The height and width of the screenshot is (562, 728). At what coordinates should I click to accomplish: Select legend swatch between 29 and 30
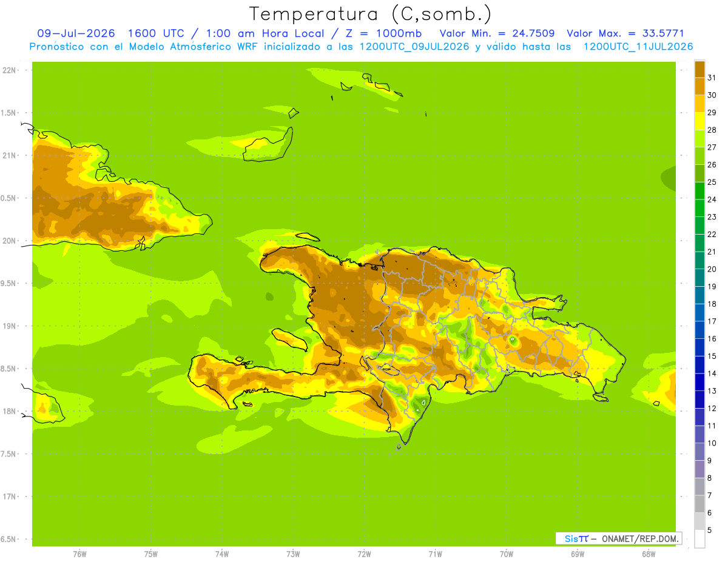point(699,104)
